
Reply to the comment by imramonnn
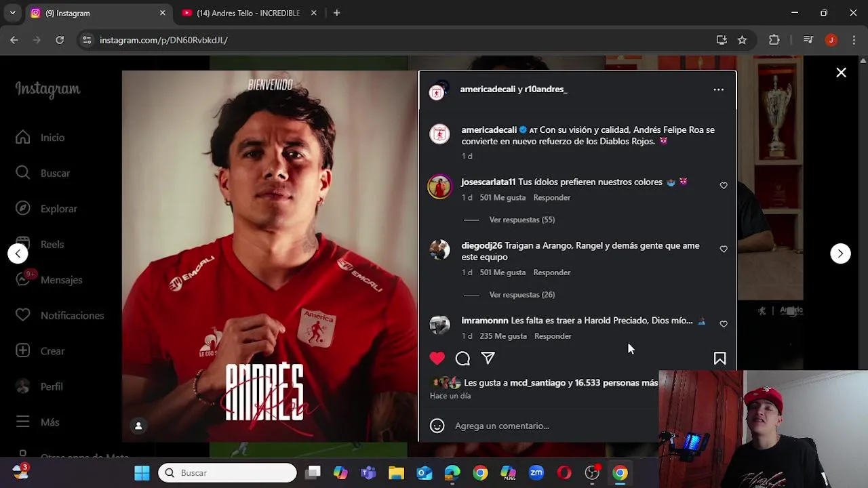(x=553, y=336)
